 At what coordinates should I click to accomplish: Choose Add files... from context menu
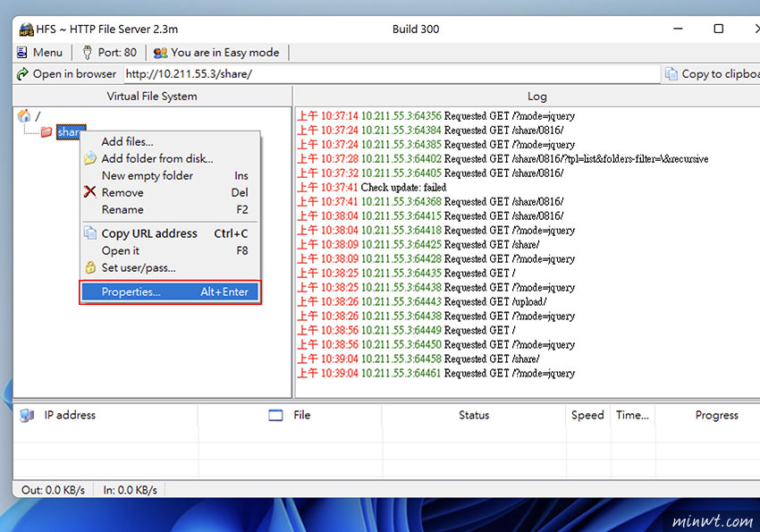click(x=170, y=141)
